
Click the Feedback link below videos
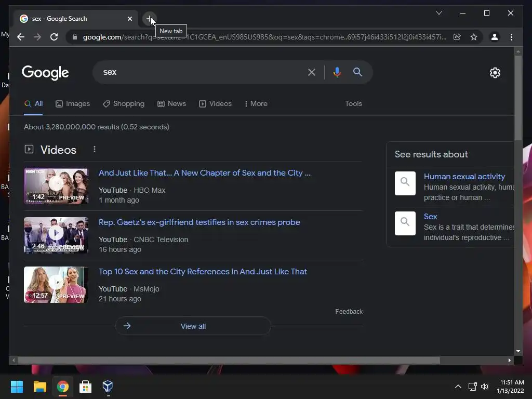click(x=349, y=312)
